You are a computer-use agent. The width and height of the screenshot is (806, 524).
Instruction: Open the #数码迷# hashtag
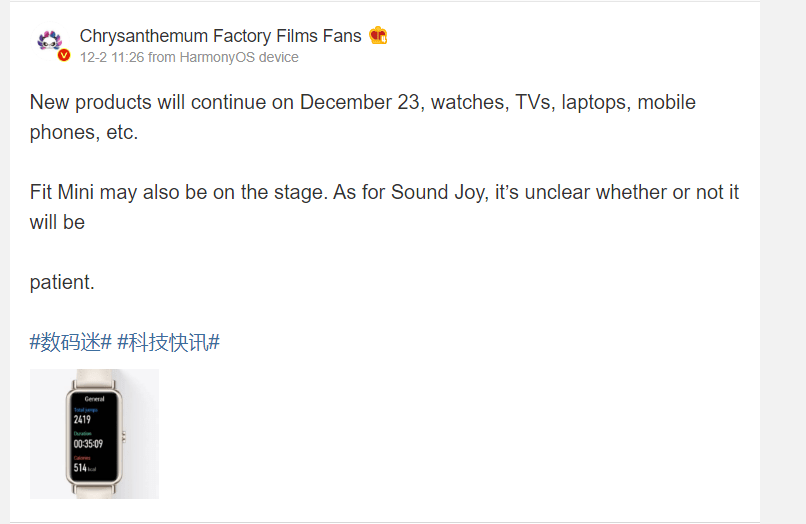click(71, 342)
